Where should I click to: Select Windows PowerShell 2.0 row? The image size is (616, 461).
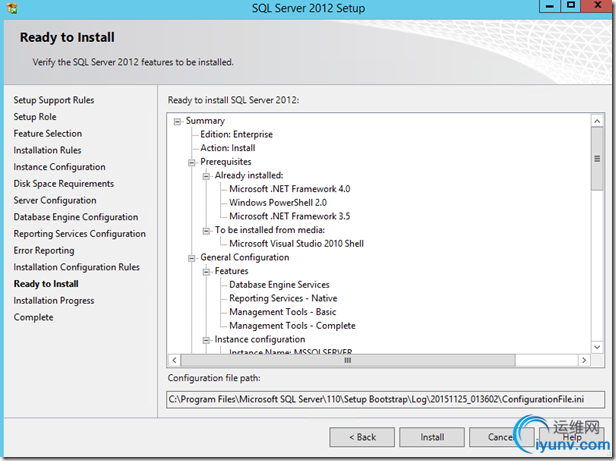[x=278, y=203]
